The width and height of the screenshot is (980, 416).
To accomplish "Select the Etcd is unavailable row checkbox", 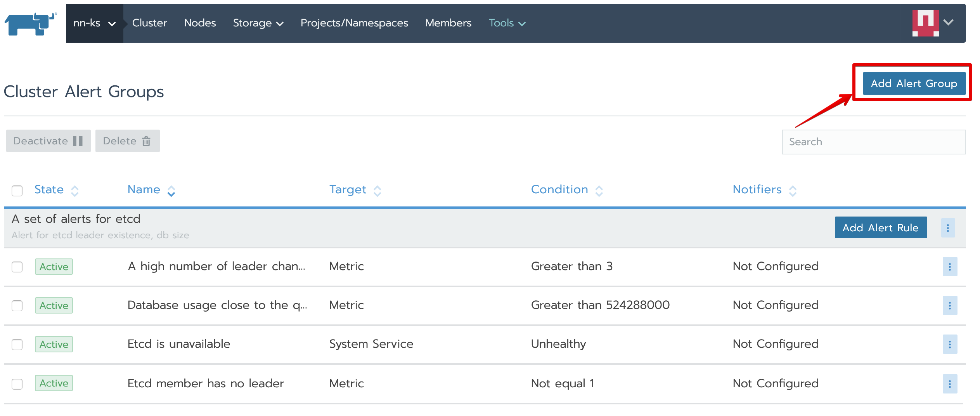I will click(17, 345).
